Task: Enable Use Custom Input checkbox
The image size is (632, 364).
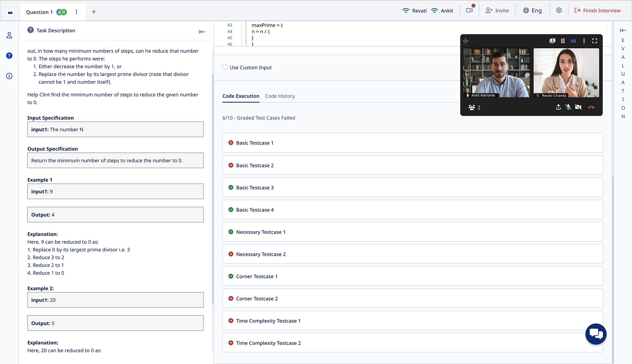Action: point(225,67)
